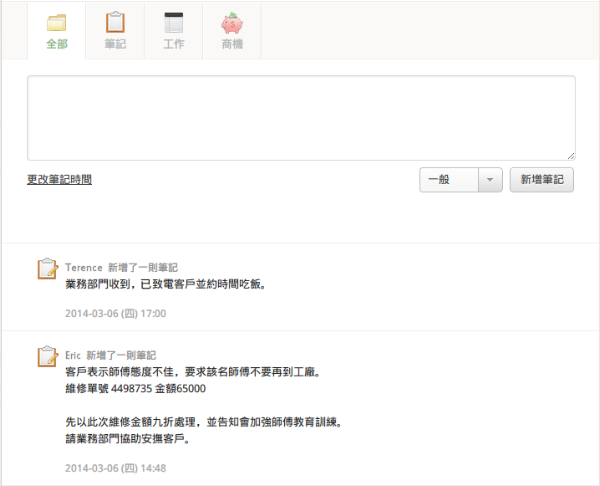This screenshot has height=486, width=600.
Task: Click the text 新增了一則筆記 after Terence
Action: (x=143, y=267)
